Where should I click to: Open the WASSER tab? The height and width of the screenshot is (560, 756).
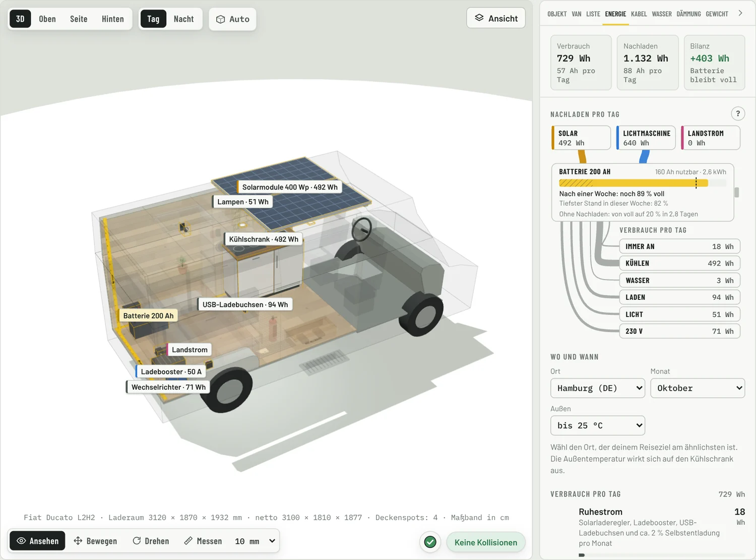(x=662, y=14)
